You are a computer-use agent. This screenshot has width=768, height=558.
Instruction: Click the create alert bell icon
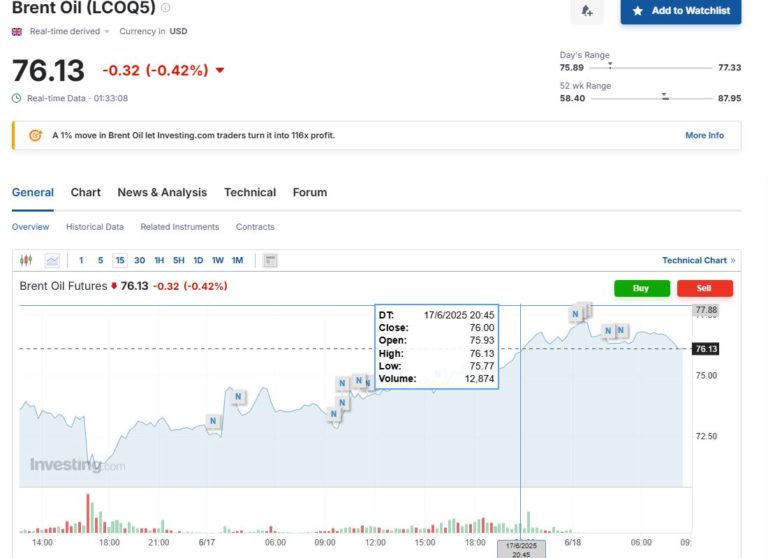(587, 11)
